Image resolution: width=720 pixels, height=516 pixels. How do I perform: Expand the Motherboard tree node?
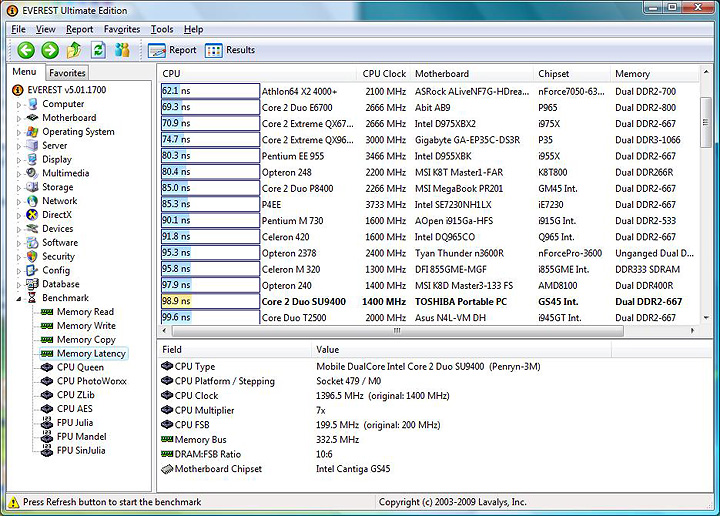(19, 118)
